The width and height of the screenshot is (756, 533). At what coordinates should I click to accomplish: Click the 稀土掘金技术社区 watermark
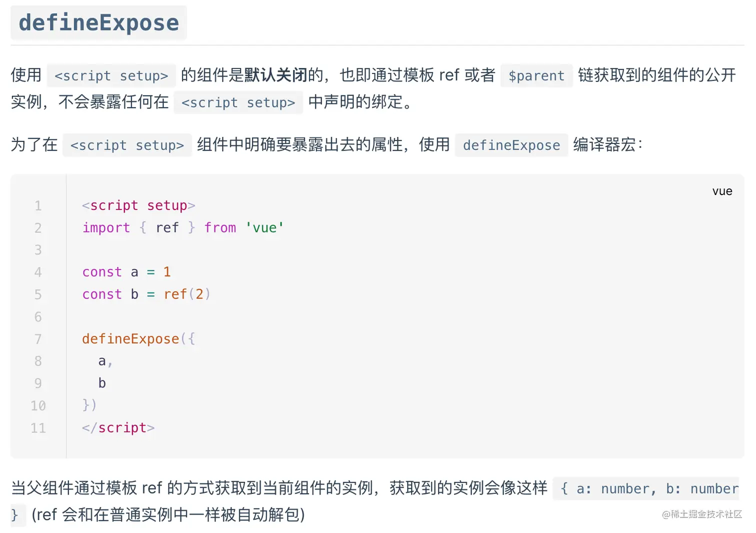coord(702,514)
